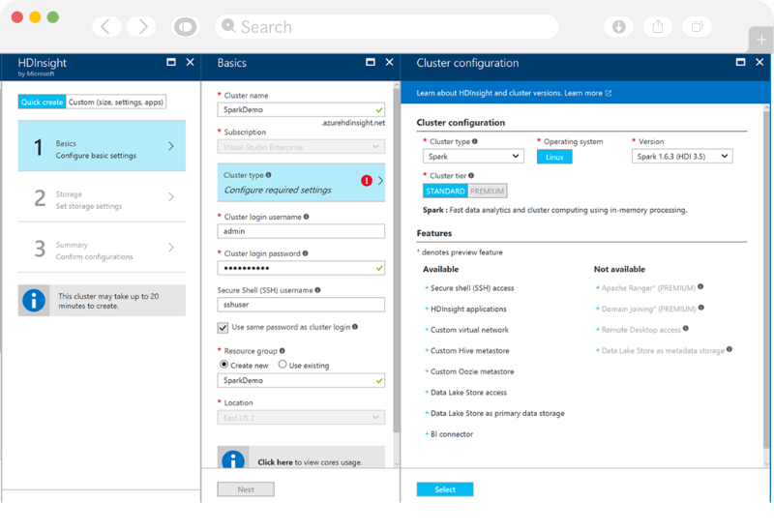This screenshot has height=532, width=774.
Task: Close the Basics blade
Action: click(390, 62)
